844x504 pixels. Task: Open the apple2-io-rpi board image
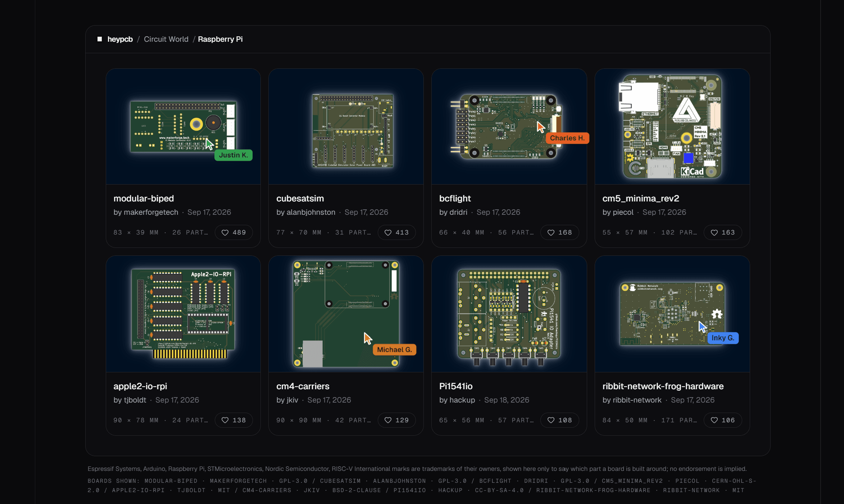(x=183, y=314)
